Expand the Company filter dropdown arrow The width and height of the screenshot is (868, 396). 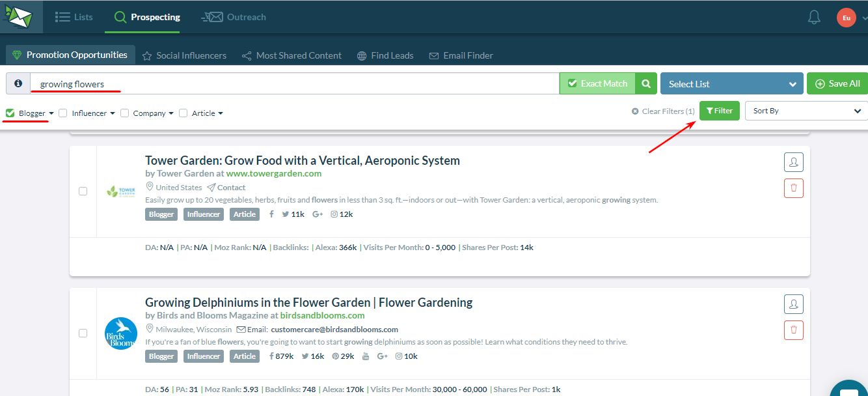171,113
